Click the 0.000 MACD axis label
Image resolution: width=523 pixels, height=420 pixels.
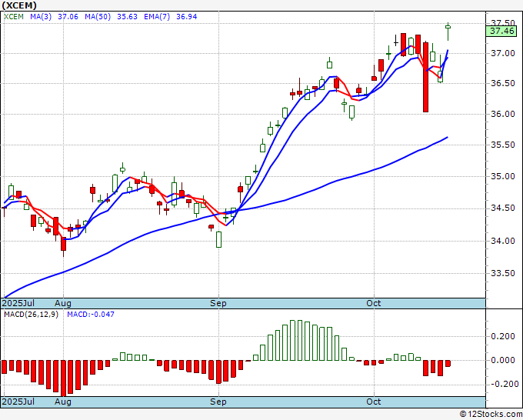tap(503, 360)
